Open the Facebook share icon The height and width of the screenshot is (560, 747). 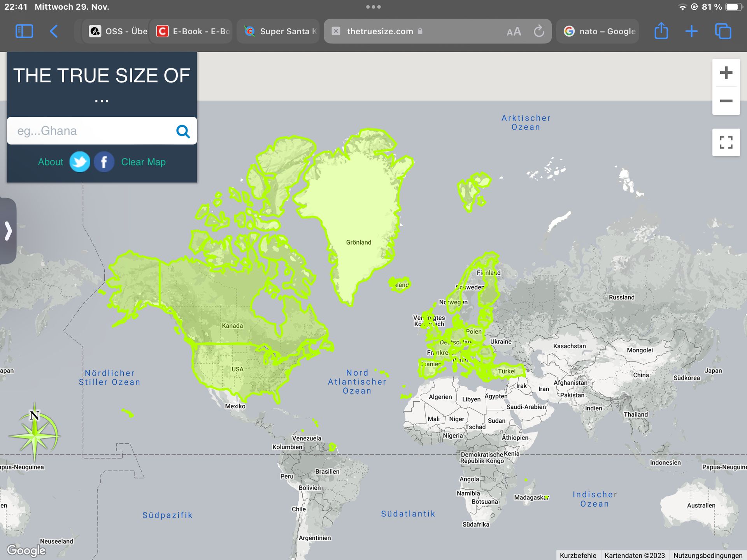click(104, 162)
